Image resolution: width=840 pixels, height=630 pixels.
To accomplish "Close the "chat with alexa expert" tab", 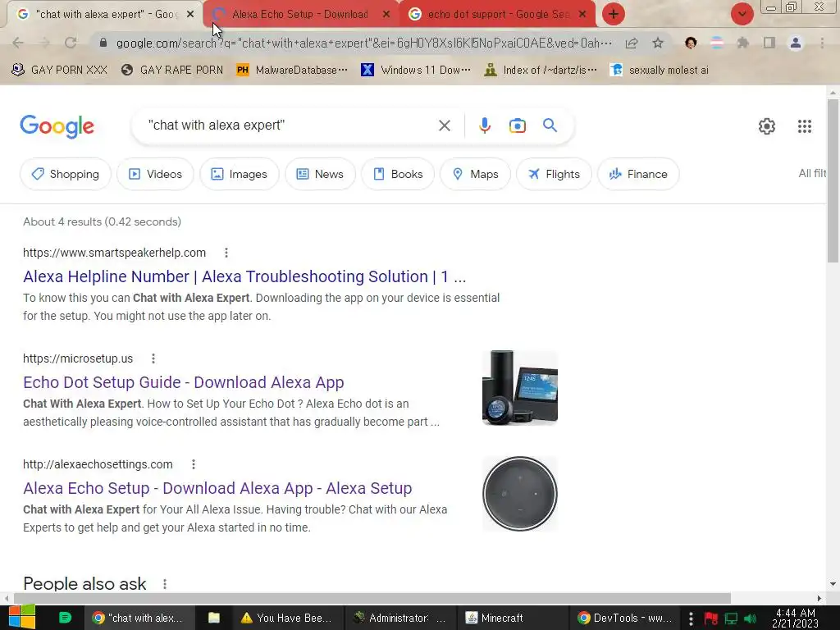I will (190, 15).
